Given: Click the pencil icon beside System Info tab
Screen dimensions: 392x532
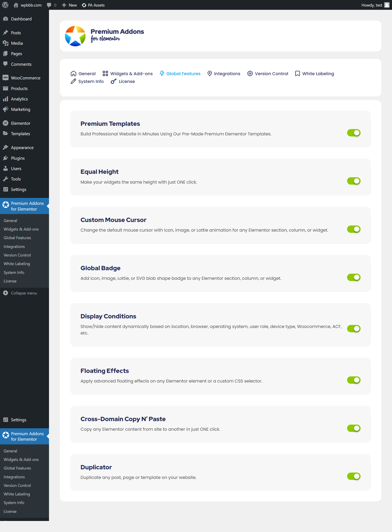Looking at the screenshot, I should coord(73,81).
